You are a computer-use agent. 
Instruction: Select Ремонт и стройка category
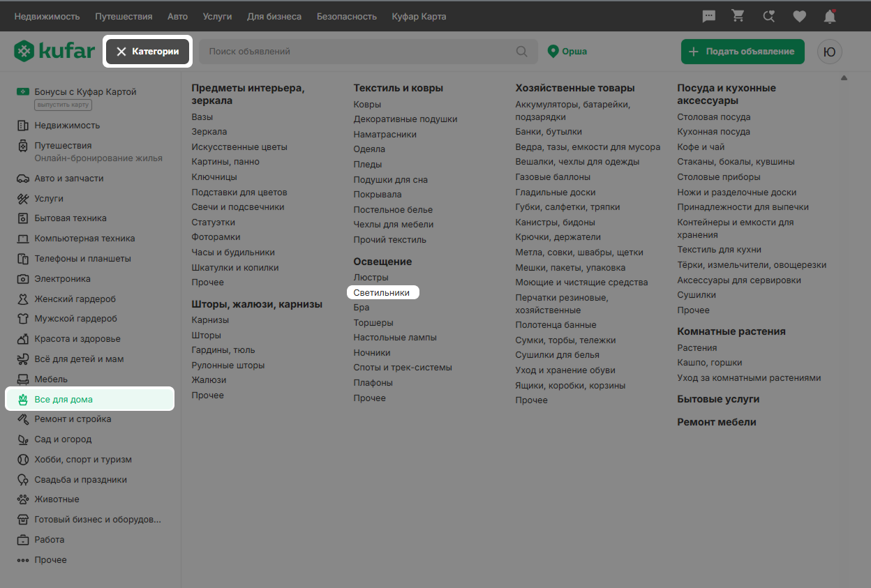[x=73, y=419]
